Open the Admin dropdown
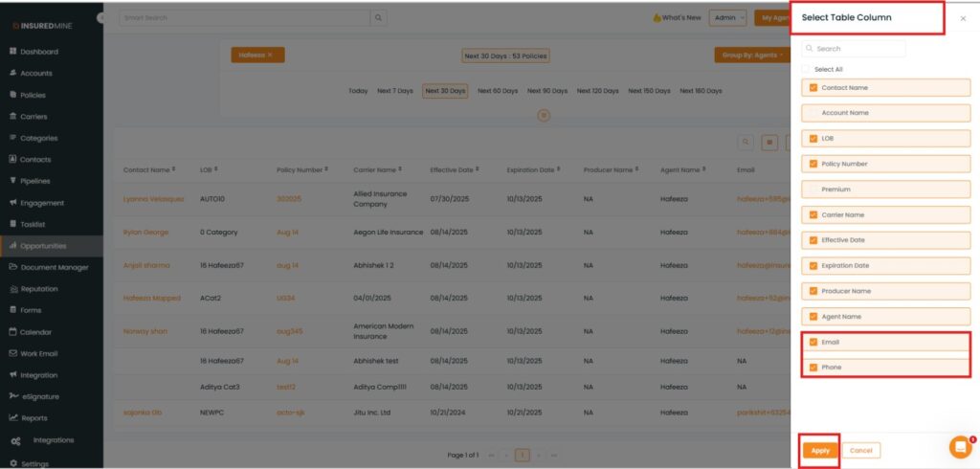980x469 pixels. [728, 17]
